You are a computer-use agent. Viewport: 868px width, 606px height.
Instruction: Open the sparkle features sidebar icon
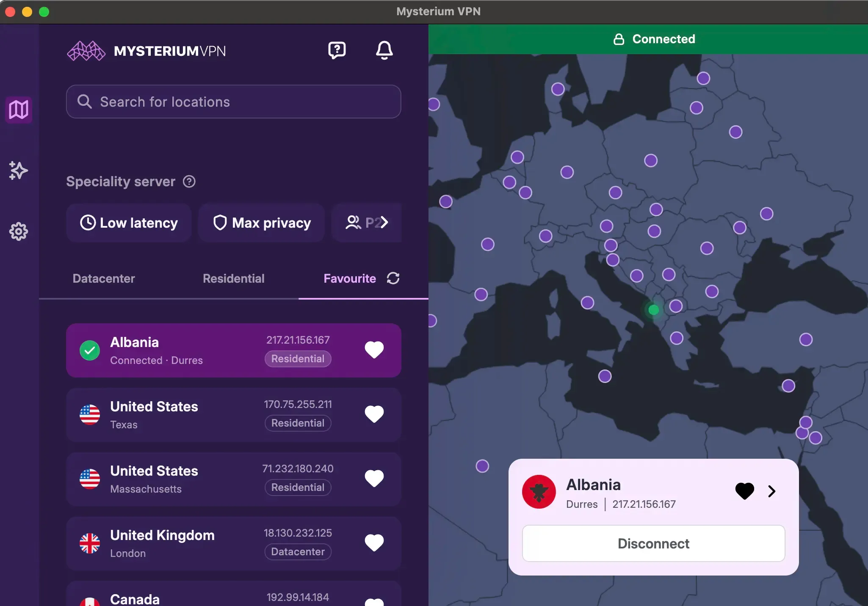point(19,171)
